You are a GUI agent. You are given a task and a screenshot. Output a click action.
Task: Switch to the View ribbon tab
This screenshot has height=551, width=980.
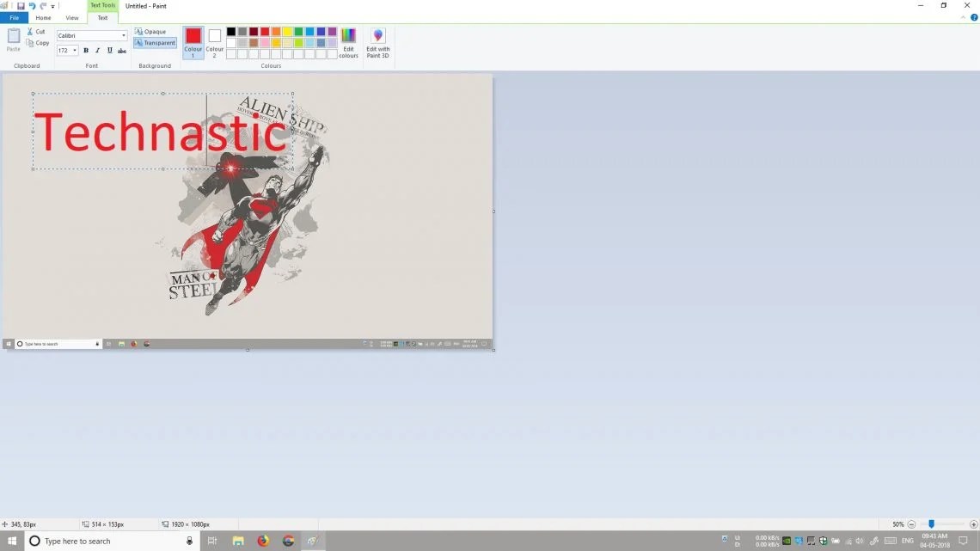(x=72, y=18)
